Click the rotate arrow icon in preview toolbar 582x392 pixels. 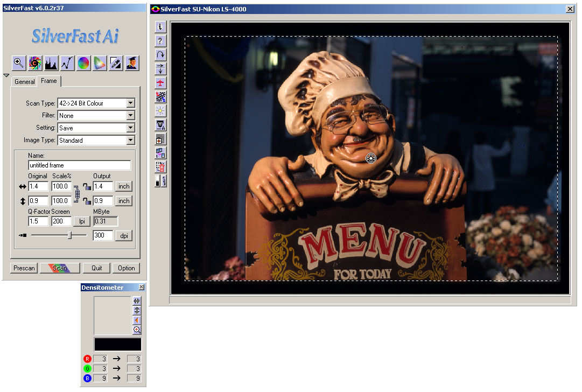(160, 55)
